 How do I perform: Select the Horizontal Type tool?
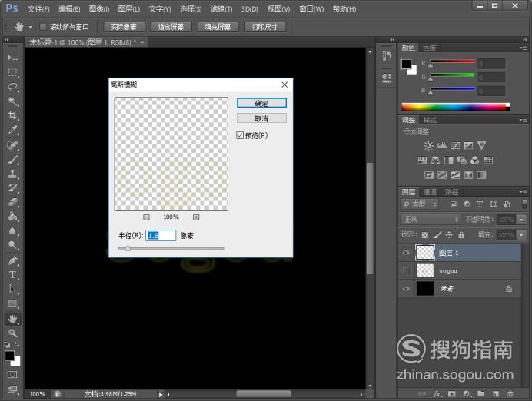12,275
